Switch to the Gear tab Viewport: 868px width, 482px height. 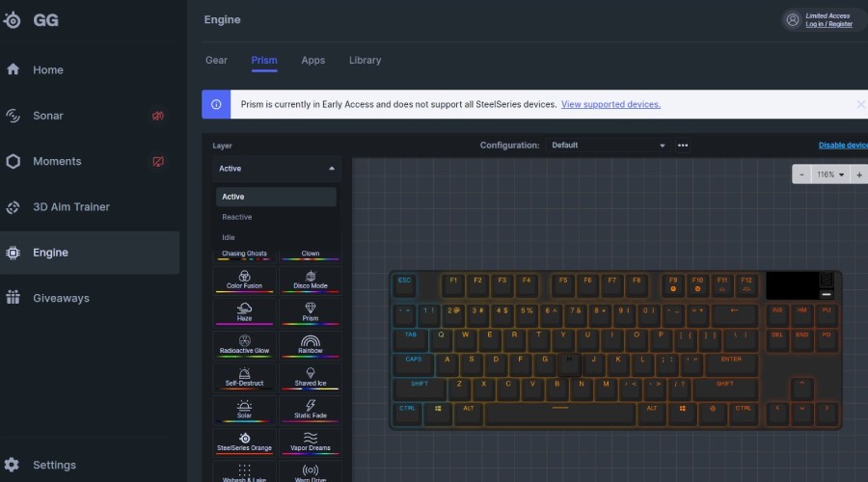coord(216,60)
